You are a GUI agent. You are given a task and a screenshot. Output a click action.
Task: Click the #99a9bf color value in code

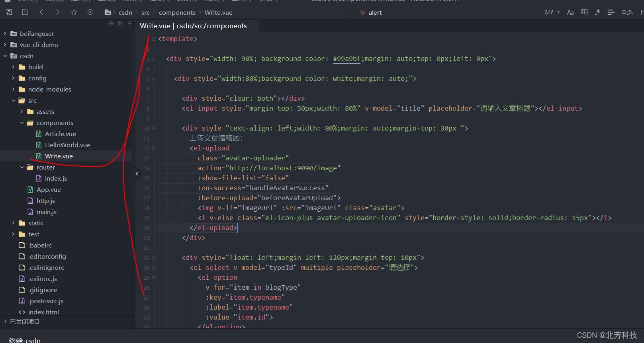(x=346, y=58)
